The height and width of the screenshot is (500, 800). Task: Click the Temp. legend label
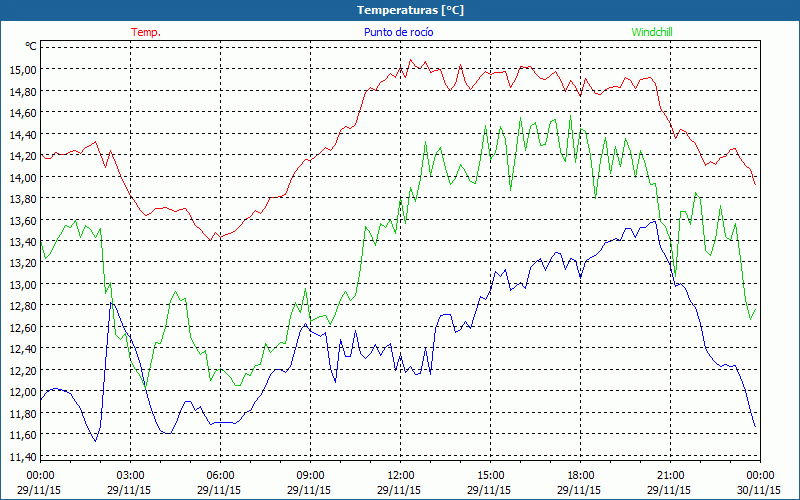click(x=146, y=32)
